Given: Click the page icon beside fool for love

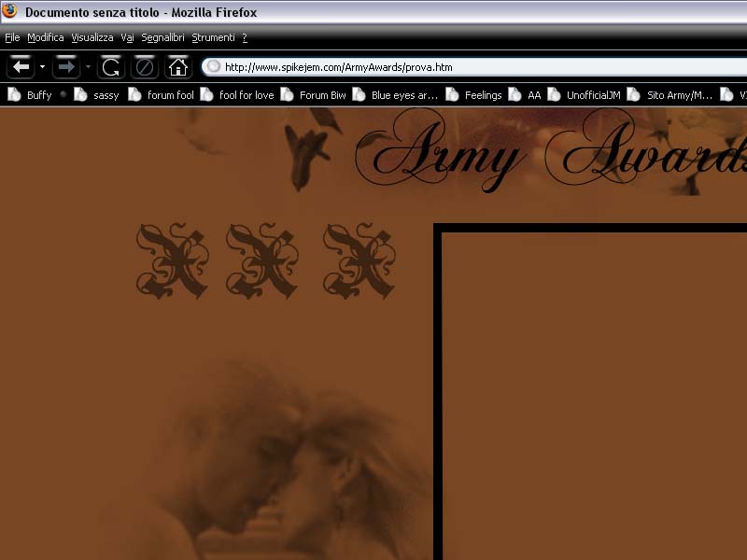Looking at the screenshot, I should tap(206, 95).
